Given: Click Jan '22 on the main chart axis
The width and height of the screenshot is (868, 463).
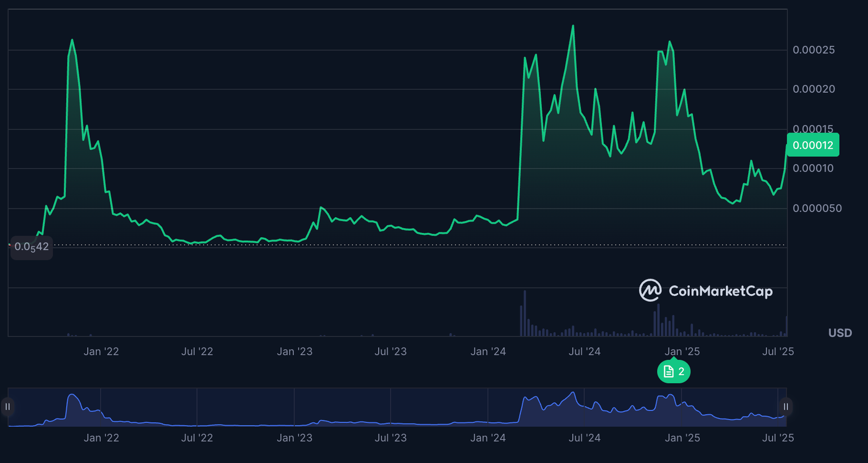Looking at the screenshot, I should (x=101, y=352).
